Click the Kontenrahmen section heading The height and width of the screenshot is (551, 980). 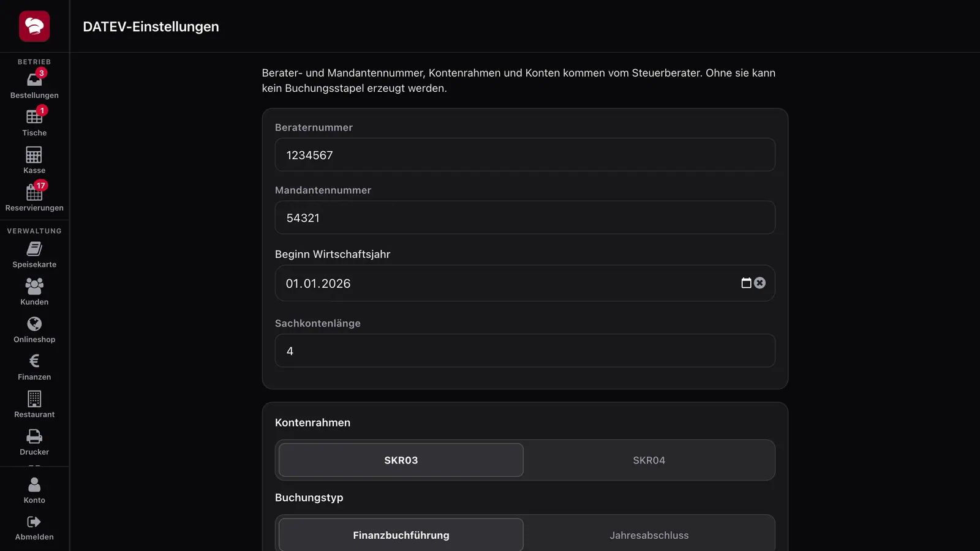click(x=312, y=422)
